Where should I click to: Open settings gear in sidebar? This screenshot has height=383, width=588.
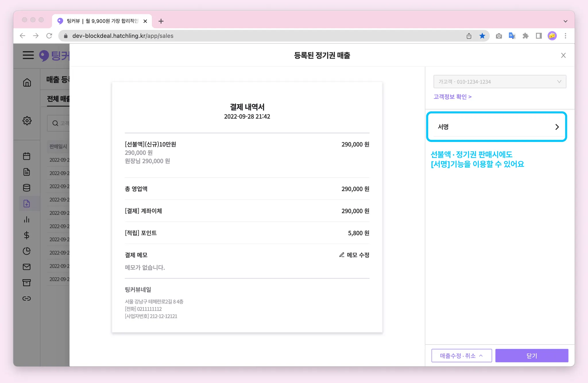pyautogui.click(x=27, y=121)
